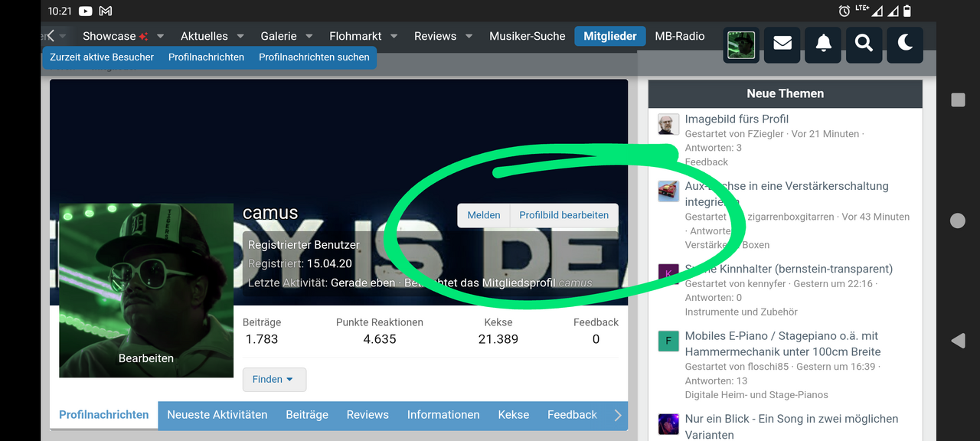Open Aktuelles in navigation bar
The width and height of the screenshot is (980, 441).
pos(204,36)
